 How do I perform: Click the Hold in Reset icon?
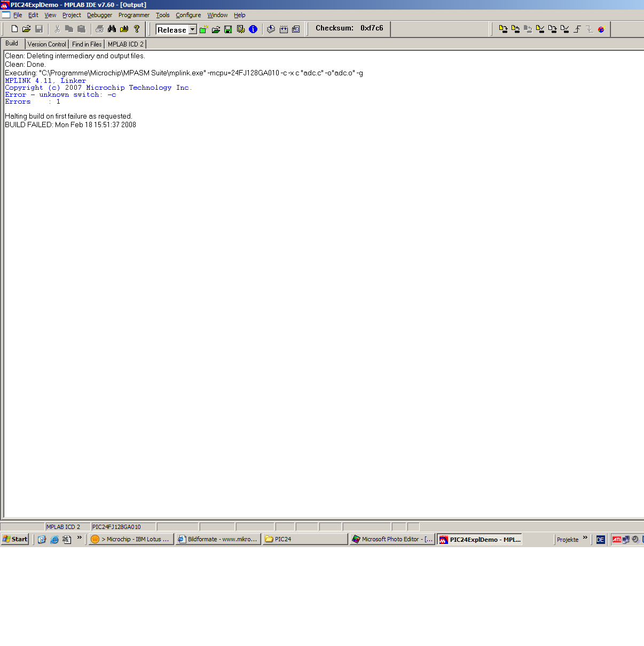[x=589, y=29]
